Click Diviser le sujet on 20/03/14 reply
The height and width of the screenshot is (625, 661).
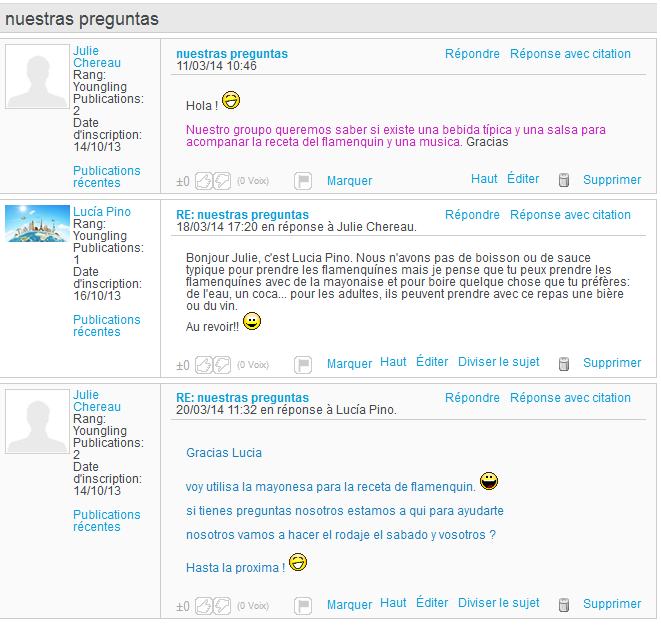[x=498, y=603]
